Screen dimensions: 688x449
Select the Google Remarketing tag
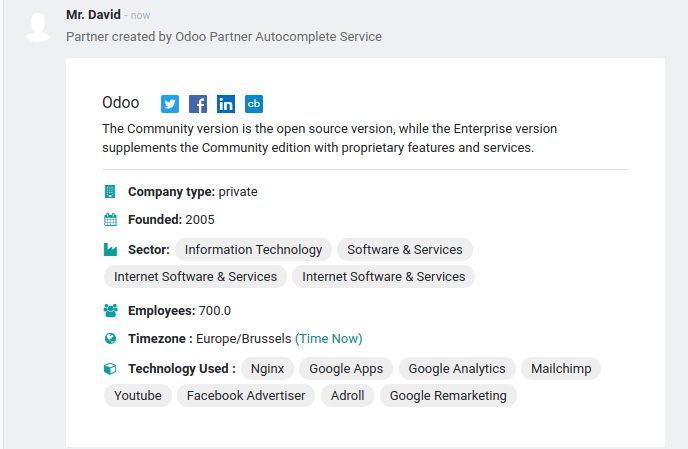(448, 395)
